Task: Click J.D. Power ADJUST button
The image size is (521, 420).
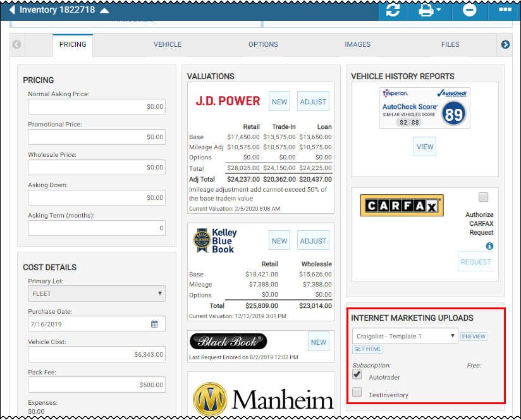Action: coord(313,102)
